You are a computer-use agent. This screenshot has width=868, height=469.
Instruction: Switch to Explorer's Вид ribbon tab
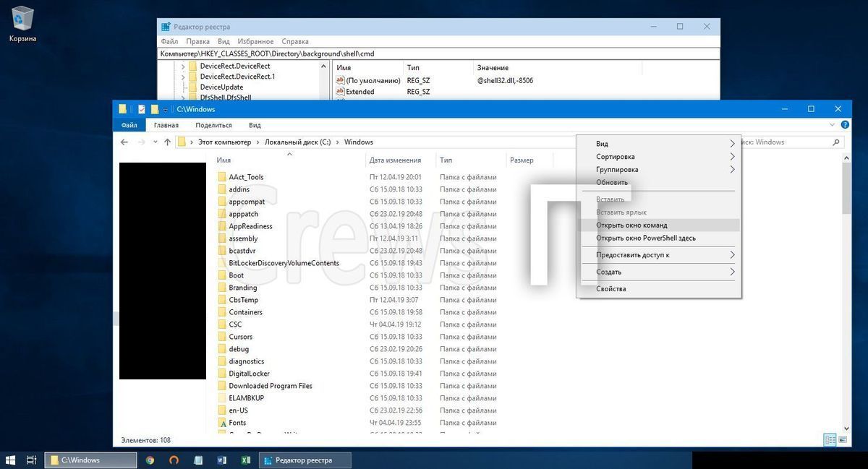(x=255, y=125)
